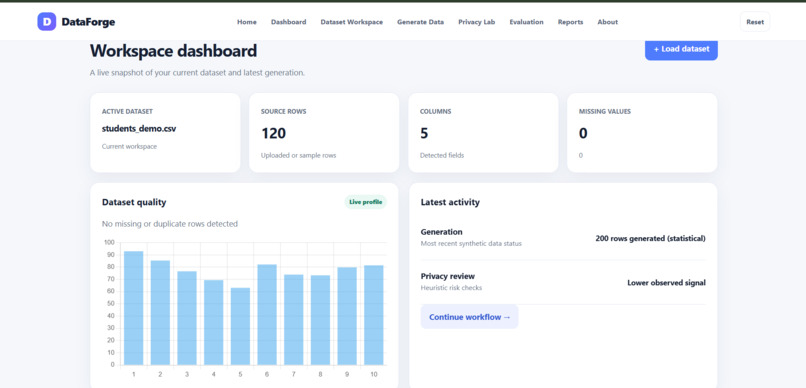Click the 'Detected fields' caption
This screenshot has width=806, height=388.
(442, 155)
